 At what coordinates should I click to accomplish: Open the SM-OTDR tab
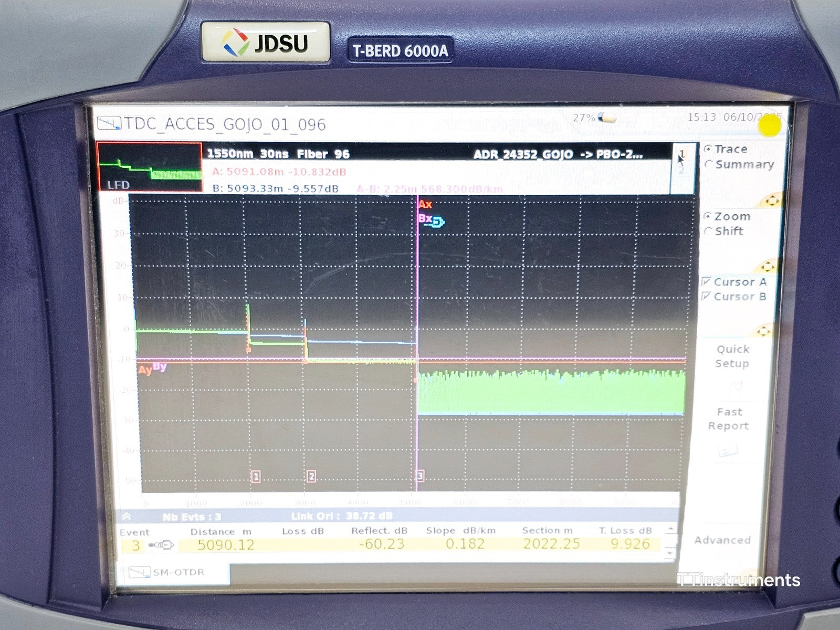click(x=172, y=572)
